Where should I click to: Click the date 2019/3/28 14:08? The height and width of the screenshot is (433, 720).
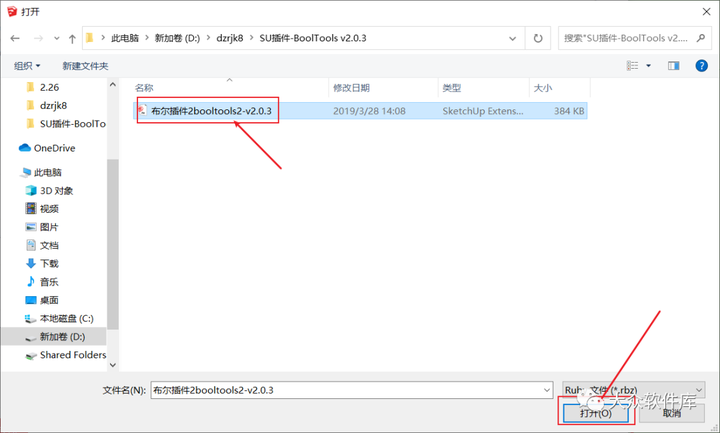(x=369, y=111)
